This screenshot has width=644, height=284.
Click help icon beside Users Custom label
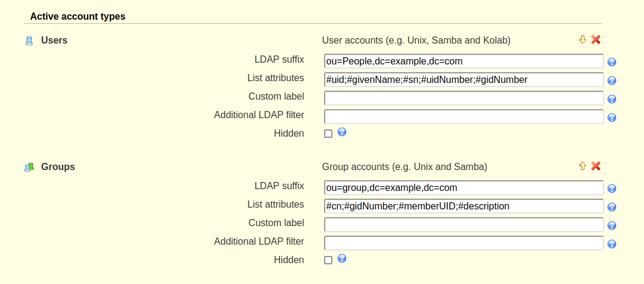(611, 99)
